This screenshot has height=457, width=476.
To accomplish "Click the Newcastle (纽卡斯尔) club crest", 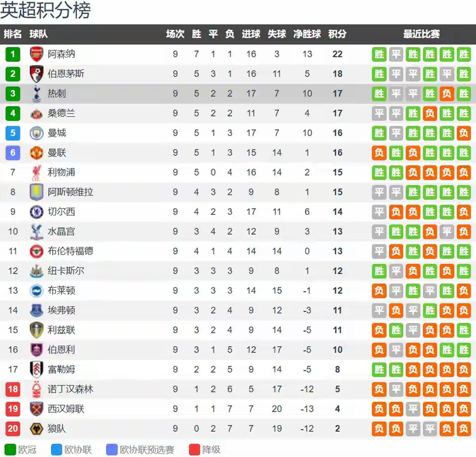I will point(36,271).
